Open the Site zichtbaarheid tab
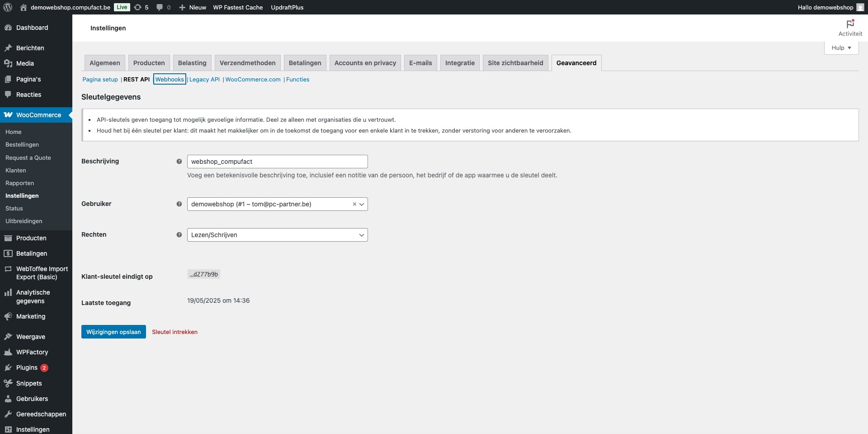Image resolution: width=868 pixels, height=434 pixels. pos(515,63)
